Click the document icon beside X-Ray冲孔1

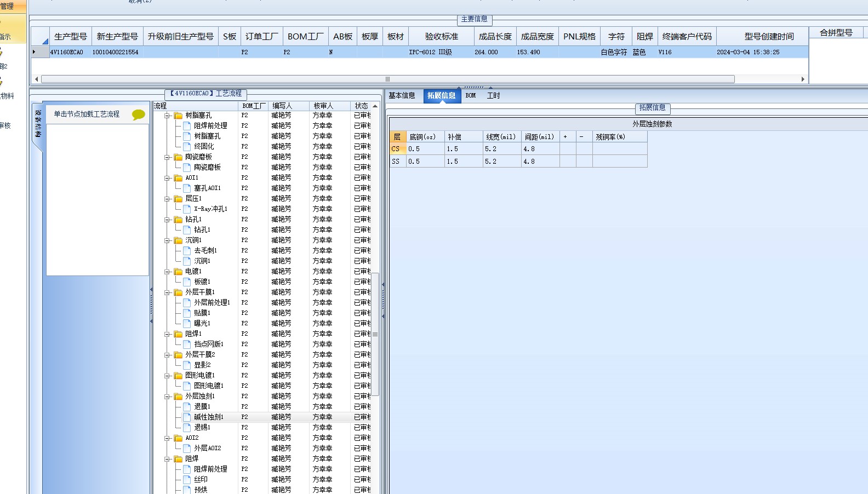187,209
